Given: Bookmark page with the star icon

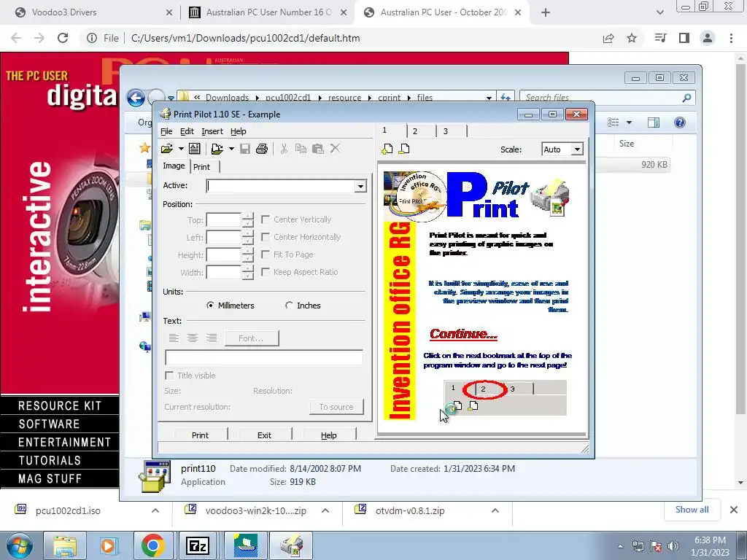Looking at the screenshot, I should click(x=632, y=38).
